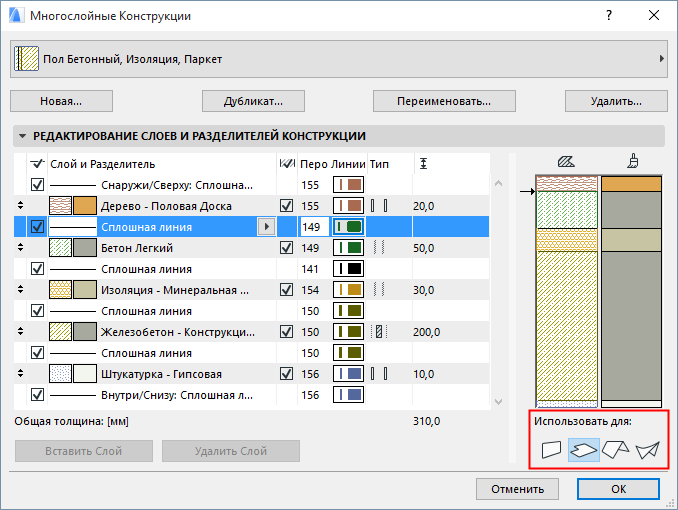Click type icon for Бетон Легкий layer
This screenshot has height=510, width=678.
click(x=379, y=248)
